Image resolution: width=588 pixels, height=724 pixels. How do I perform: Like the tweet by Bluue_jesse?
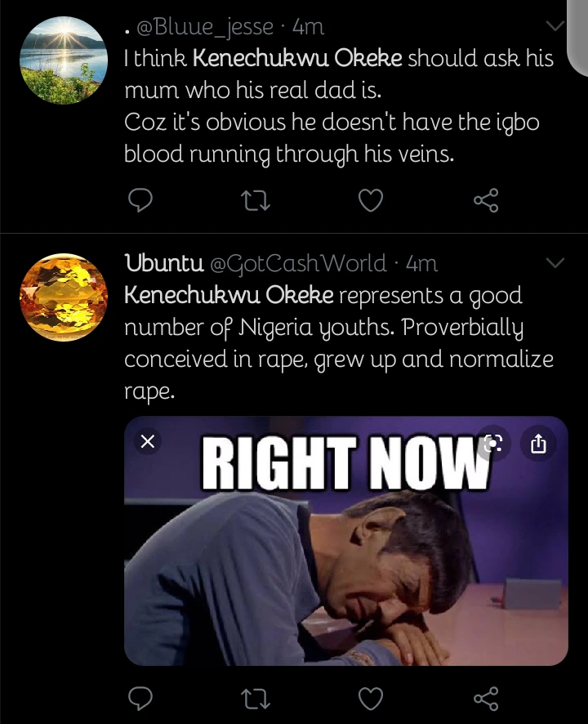click(371, 199)
